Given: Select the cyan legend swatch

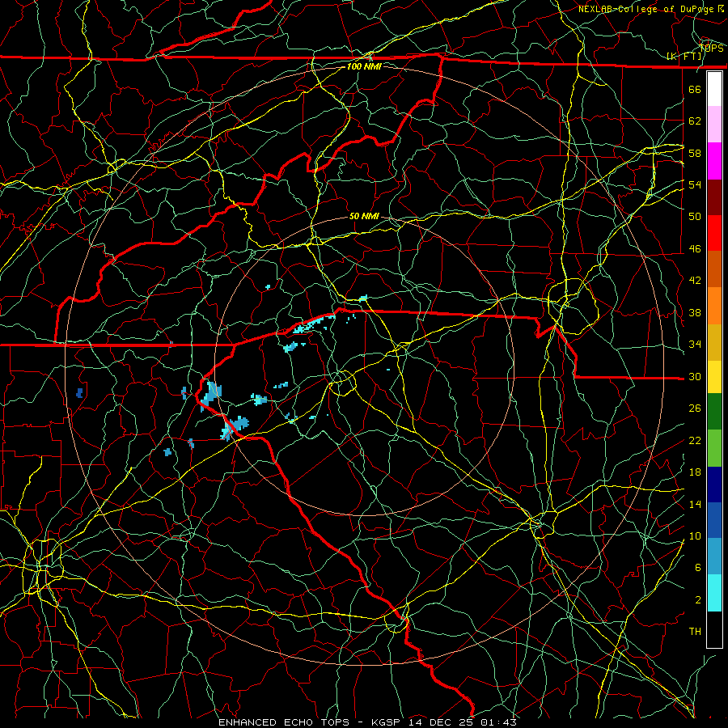Looking at the screenshot, I should [714, 593].
